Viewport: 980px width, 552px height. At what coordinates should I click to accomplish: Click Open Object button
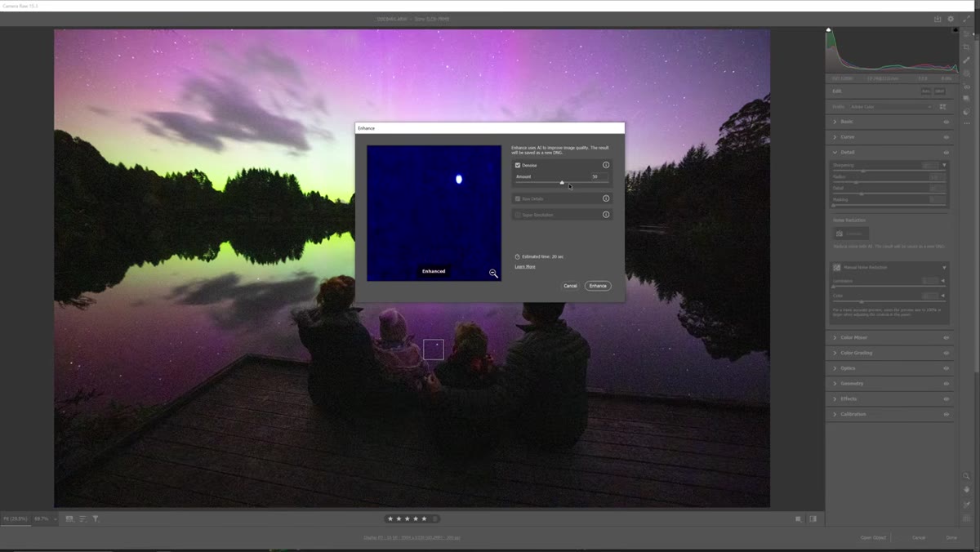click(x=873, y=537)
